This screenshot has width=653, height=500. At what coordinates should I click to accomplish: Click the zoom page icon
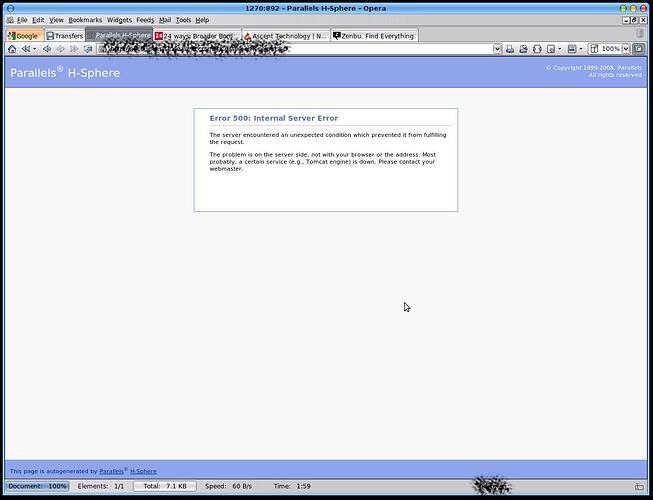594,49
